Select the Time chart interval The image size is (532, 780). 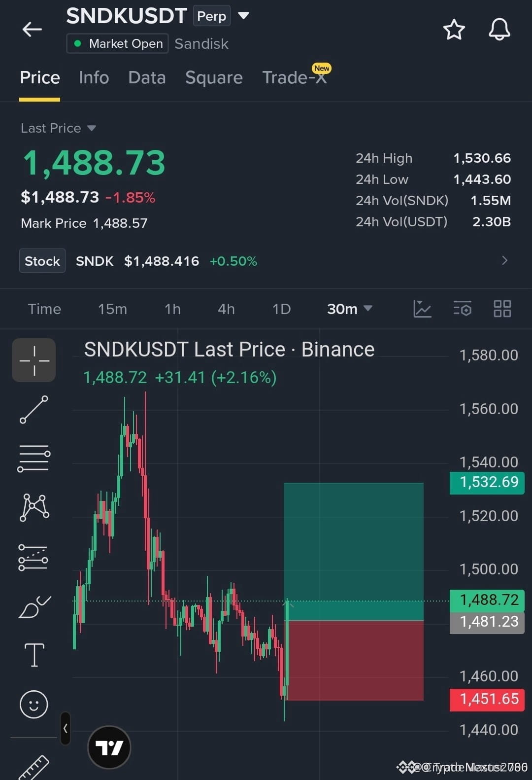[x=44, y=309]
